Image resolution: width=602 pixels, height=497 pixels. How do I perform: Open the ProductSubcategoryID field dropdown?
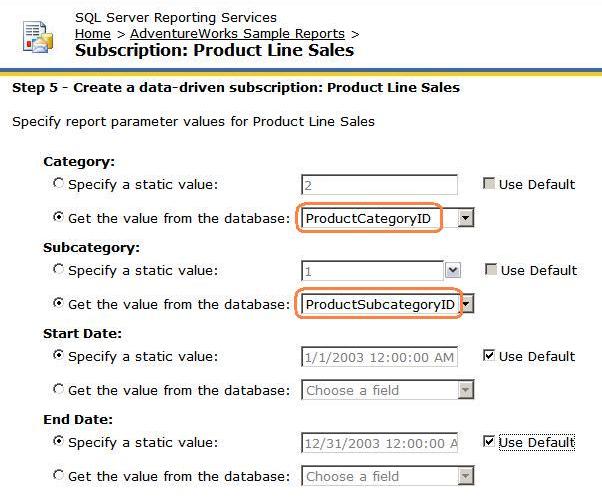tap(466, 304)
